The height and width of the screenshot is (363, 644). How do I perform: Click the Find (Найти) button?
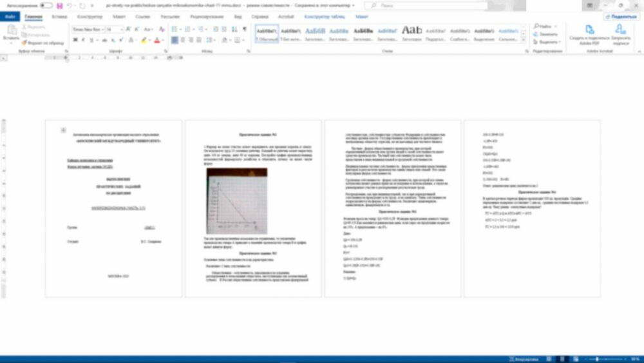coord(543,26)
